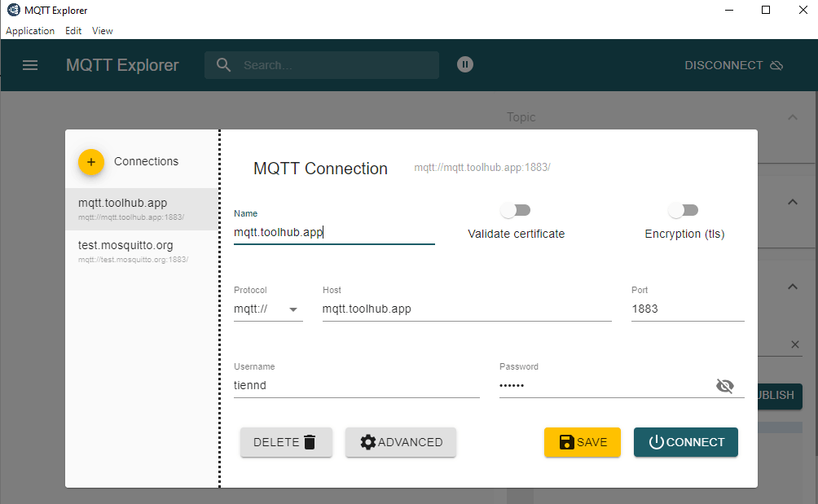818x504 pixels.
Task: Maximize the MQTT Explorer window
Action: 766,10
